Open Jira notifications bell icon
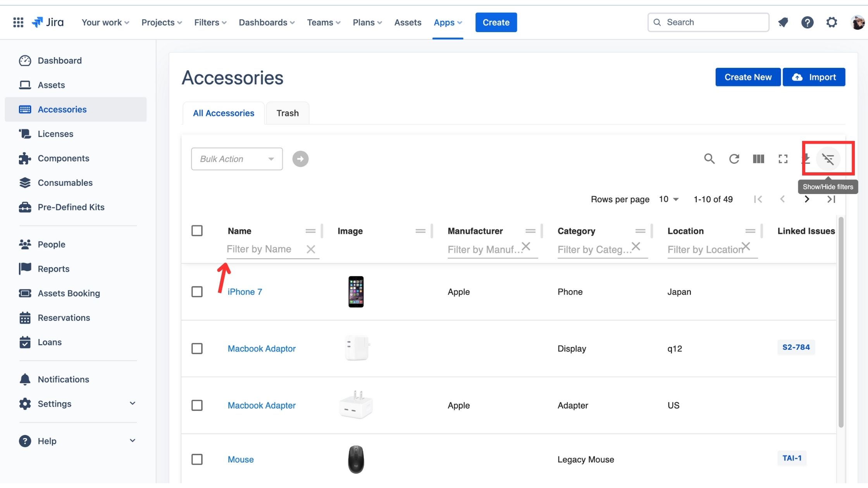 [x=783, y=22]
